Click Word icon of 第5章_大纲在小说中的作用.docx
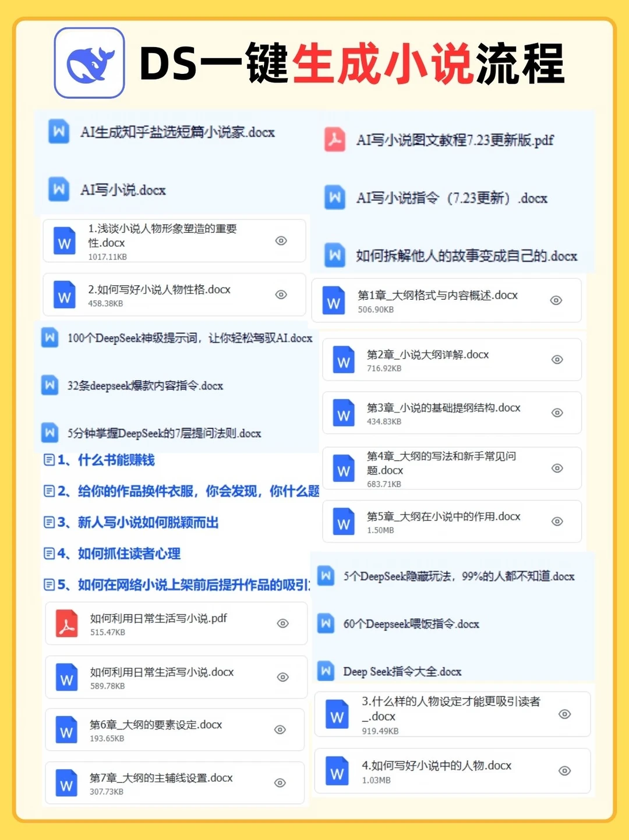The width and height of the screenshot is (629, 840). point(343,522)
